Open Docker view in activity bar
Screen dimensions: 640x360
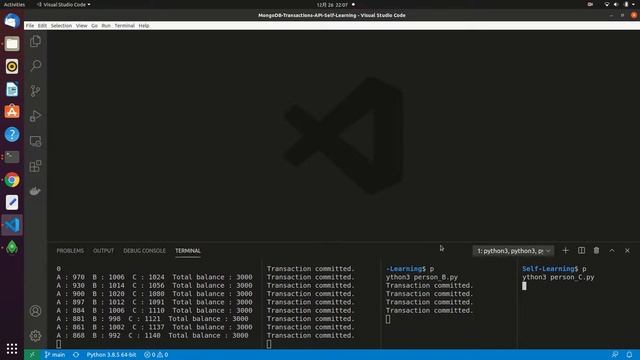pos(36,191)
